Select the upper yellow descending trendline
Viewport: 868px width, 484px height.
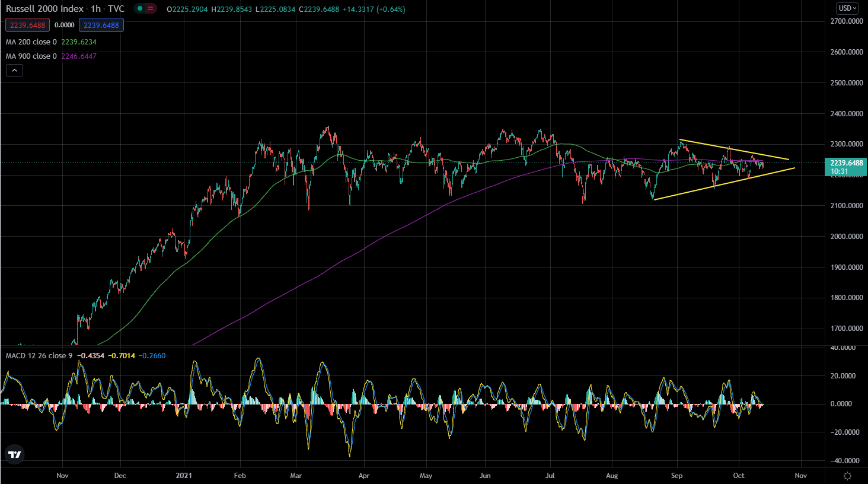[x=734, y=149]
